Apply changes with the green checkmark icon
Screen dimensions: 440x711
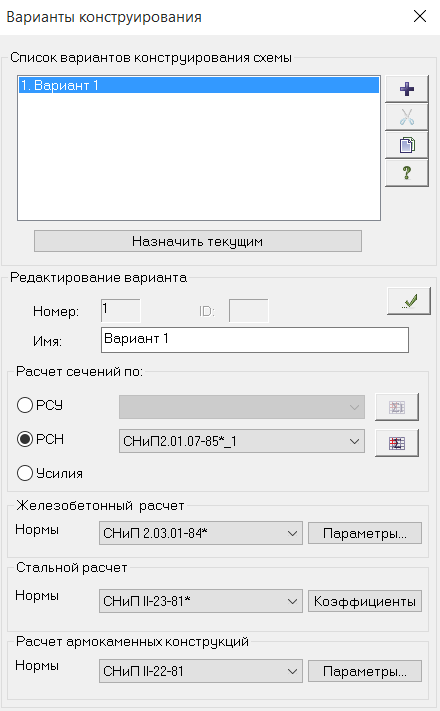tap(409, 301)
